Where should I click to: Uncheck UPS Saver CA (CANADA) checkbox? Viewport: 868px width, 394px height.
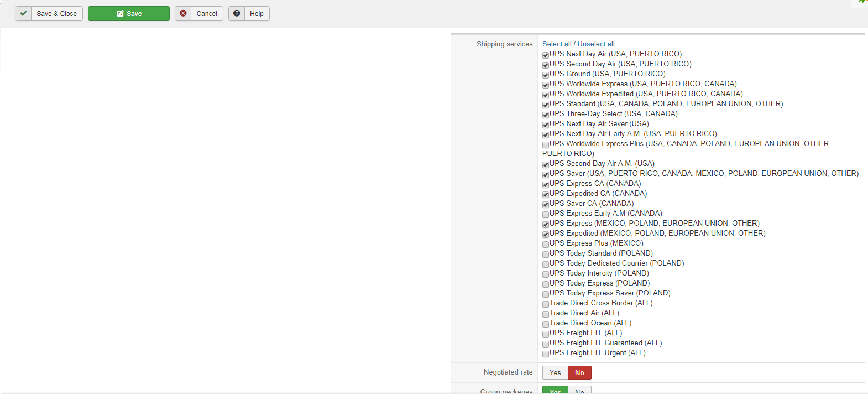tap(546, 204)
